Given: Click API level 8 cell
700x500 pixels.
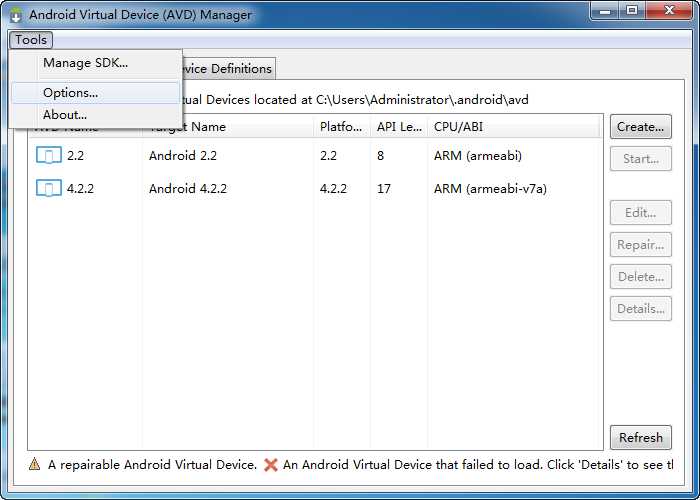Looking at the screenshot, I should tap(380, 156).
